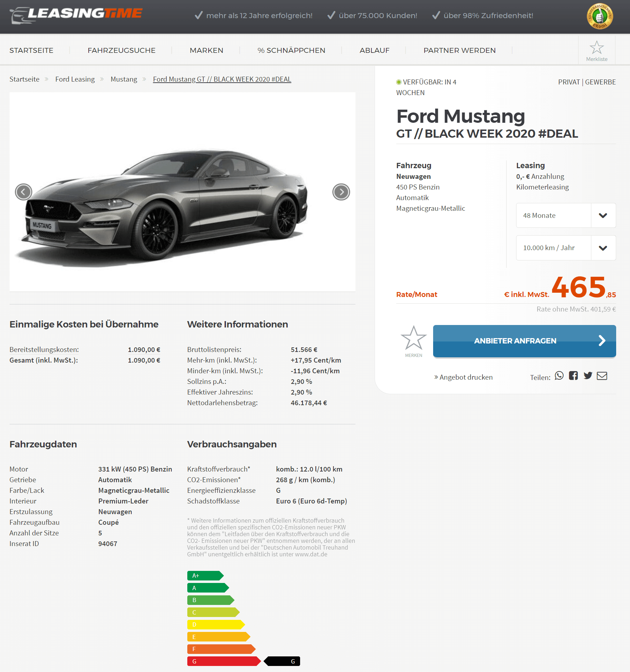Screen dimensions: 630x672
Task: Open % Schnäppchen menu item
Action: tap(291, 50)
